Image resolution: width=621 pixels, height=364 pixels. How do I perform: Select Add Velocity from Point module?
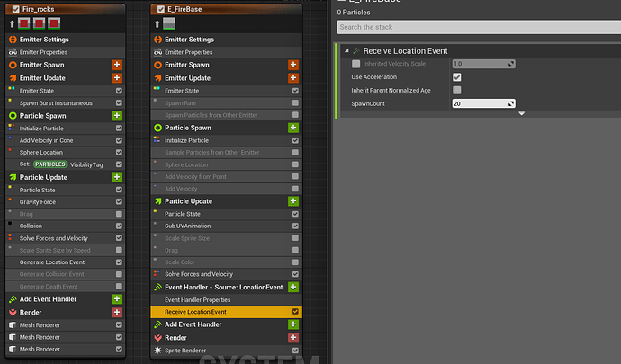[x=226, y=177]
